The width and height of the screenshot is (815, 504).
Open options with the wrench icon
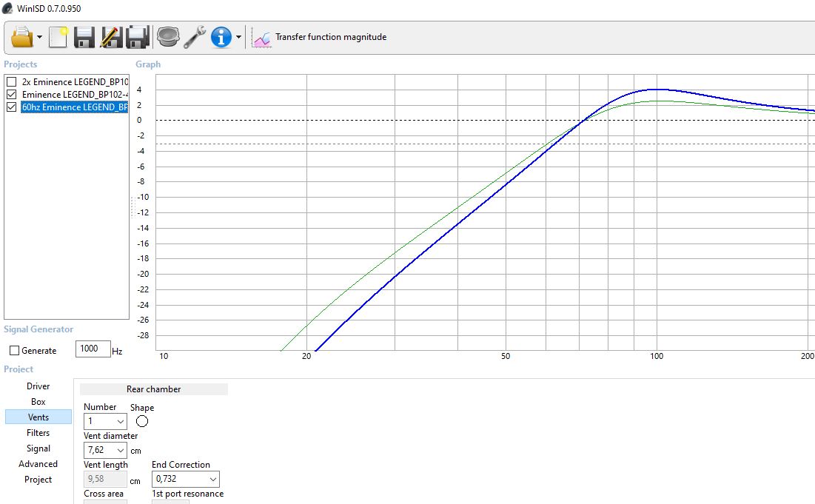click(195, 37)
